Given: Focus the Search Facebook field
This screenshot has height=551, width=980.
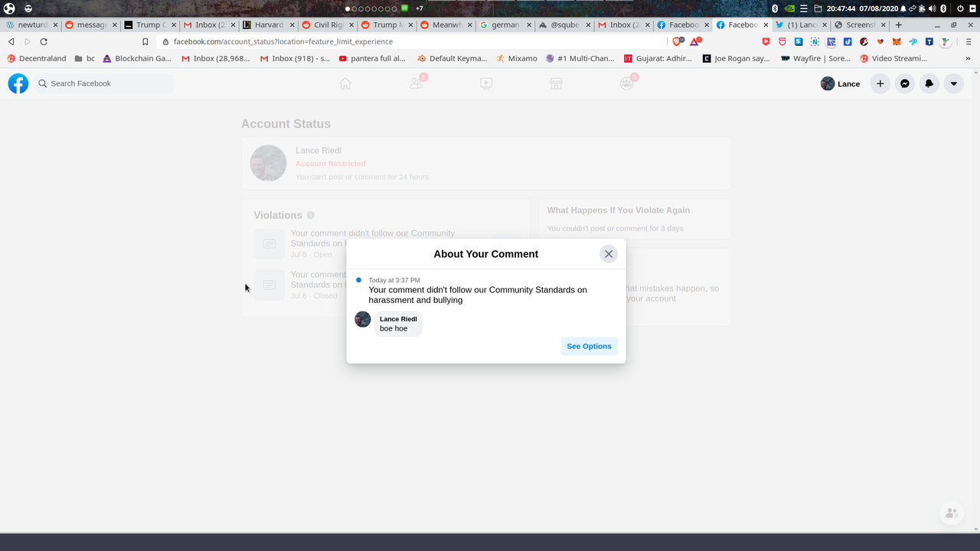Looking at the screenshot, I should point(104,83).
